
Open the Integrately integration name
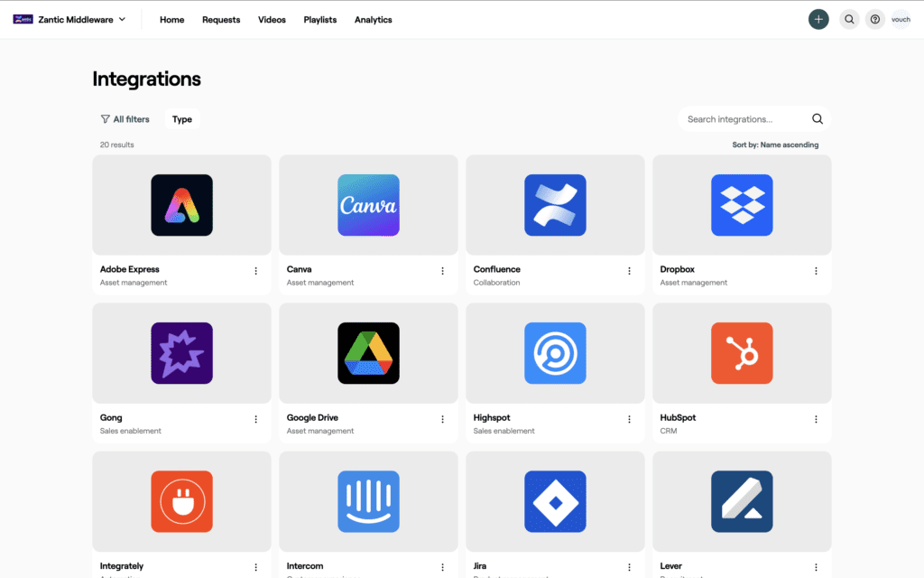tap(122, 565)
